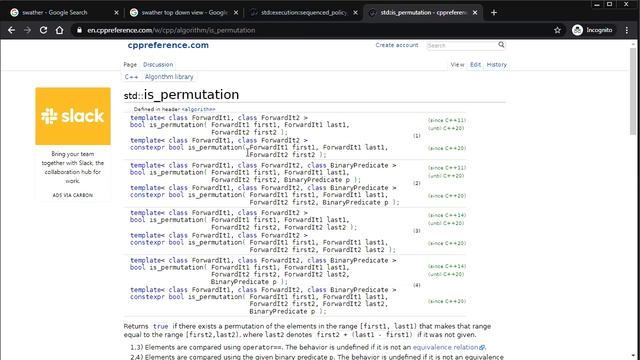Click ADS VIA CARBON link
640x360 pixels.
coord(73,195)
